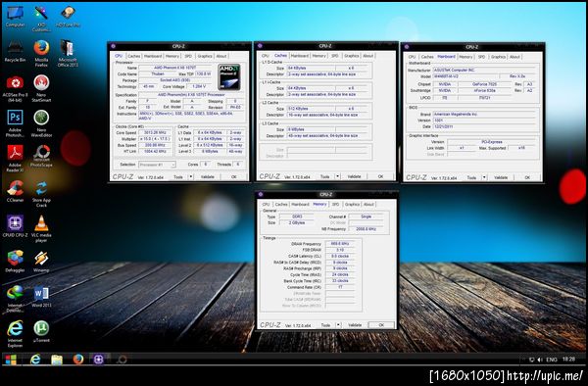Open About tab in Memory window
Screen dimensions: 588x386
(x=368, y=204)
